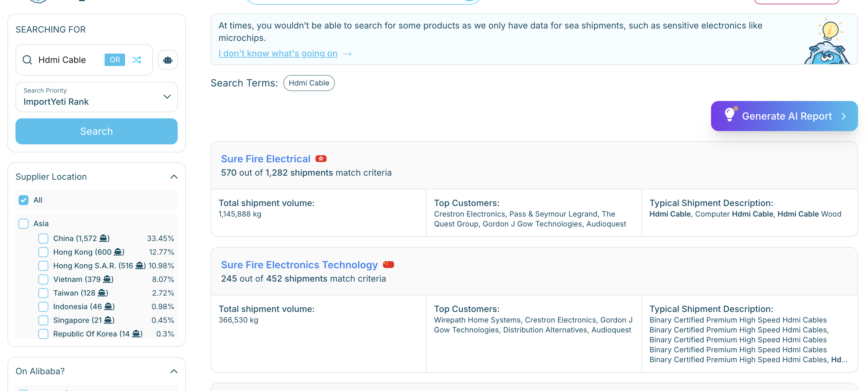Click the shuffle icon next to OR toggle
Screen dimensions: 868x391
pyautogui.click(x=137, y=60)
